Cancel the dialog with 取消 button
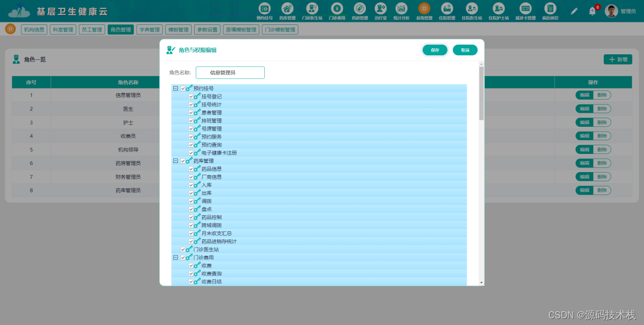 (465, 50)
